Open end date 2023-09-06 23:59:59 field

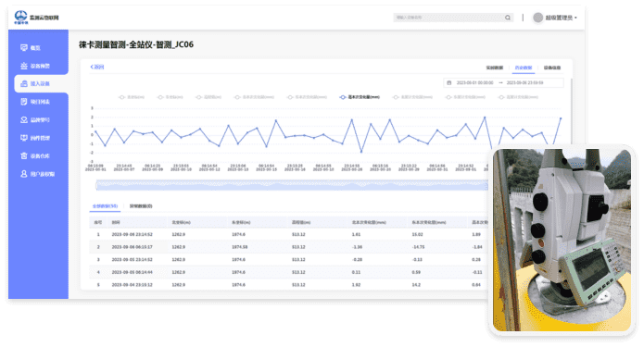coord(524,83)
